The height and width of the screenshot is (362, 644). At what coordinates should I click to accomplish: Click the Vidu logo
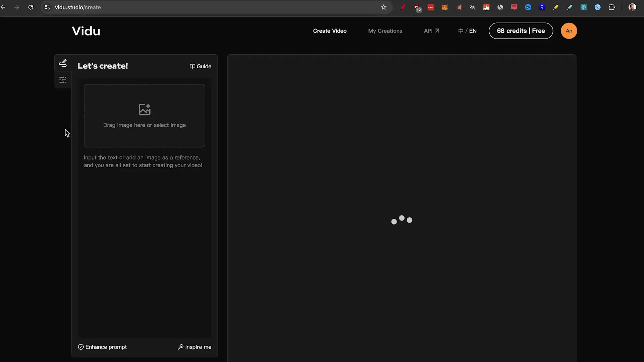pos(86,31)
